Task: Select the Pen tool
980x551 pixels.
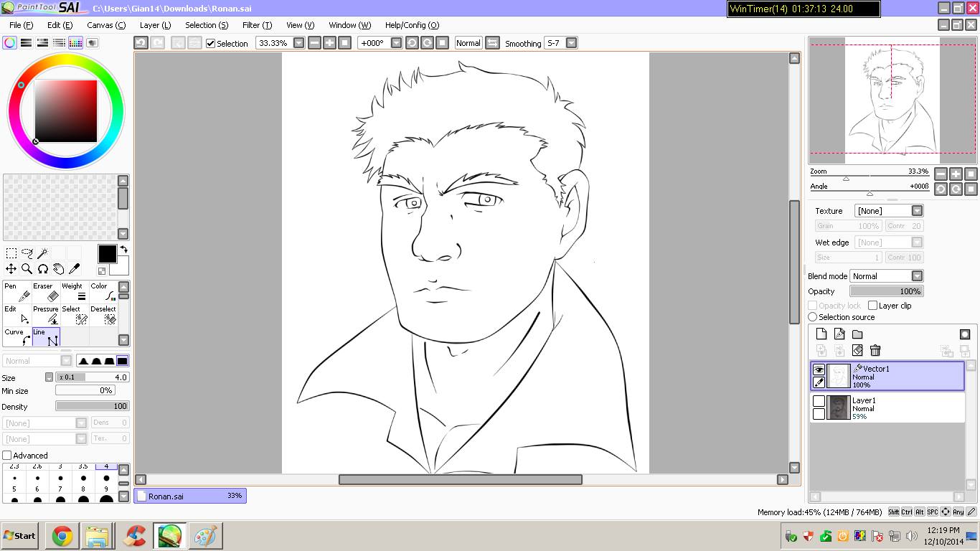Action: click(17, 292)
